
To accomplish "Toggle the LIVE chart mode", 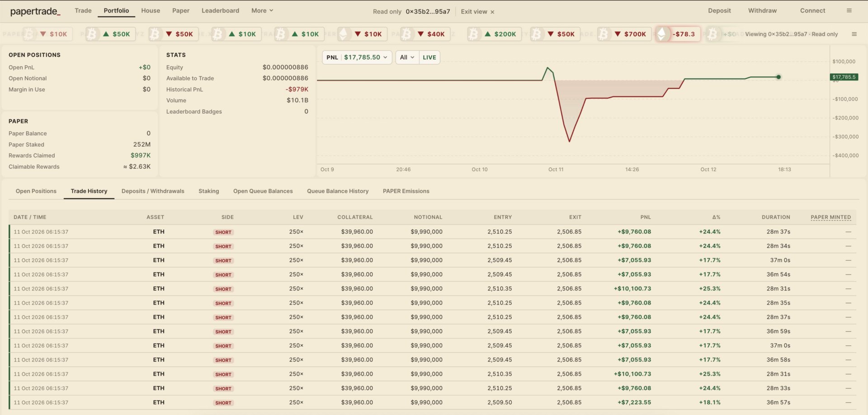I will (x=429, y=57).
